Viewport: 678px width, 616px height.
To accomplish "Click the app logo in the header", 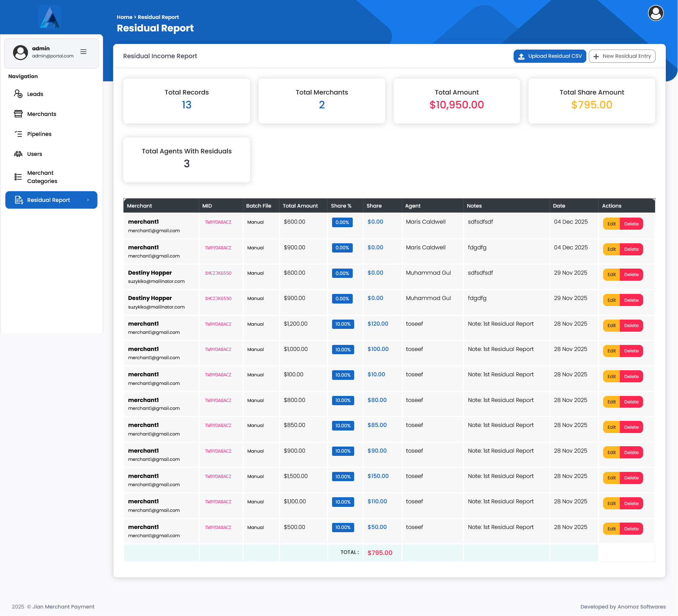I will click(50, 17).
